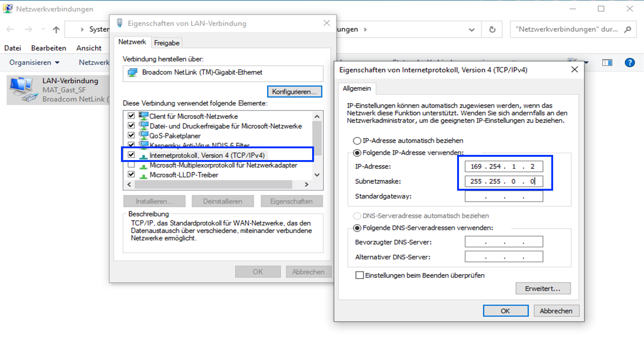Open the Bearbeiten menu

pos(49,48)
